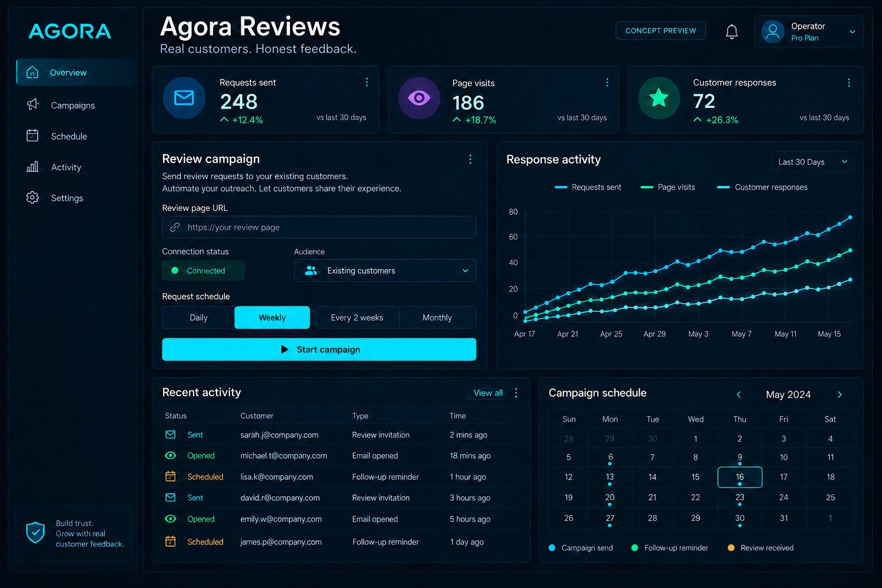Select May 6 in the calendar
The image size is (882, 588).
[x=610, y=458]
